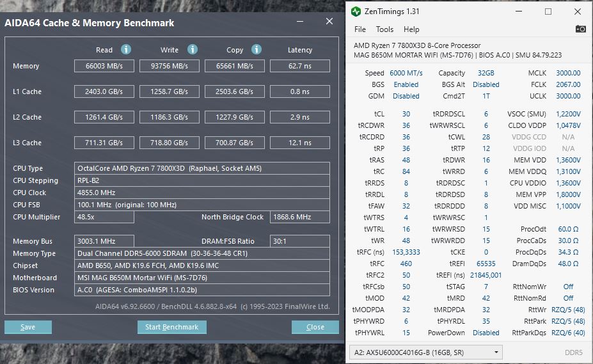Viewport: 593px width, 364px height.
Task: Open the memory module A2 dropdown
Action: click(426, 352)
